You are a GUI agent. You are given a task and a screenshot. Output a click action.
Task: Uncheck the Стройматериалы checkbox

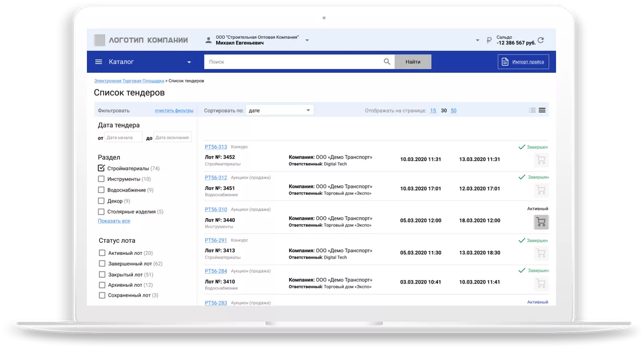pyautogui.click(x=102, y=169)
